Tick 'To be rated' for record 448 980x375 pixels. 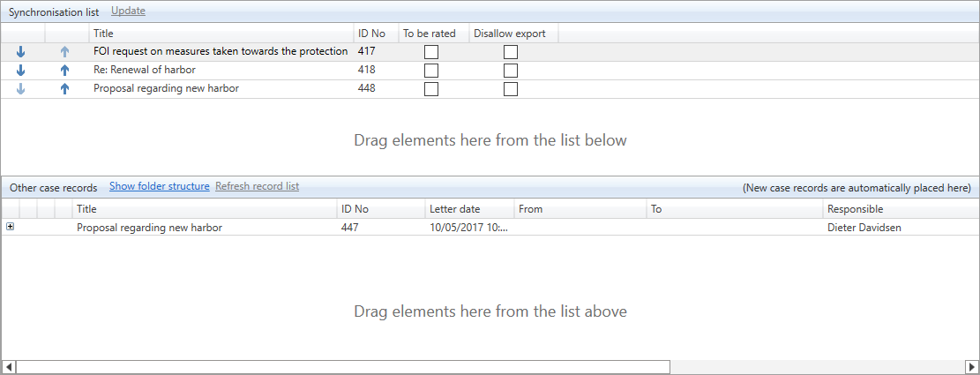point(431,89)
